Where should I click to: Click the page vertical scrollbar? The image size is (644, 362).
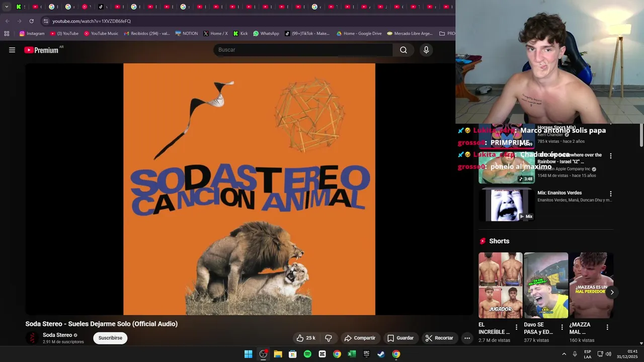641,135
